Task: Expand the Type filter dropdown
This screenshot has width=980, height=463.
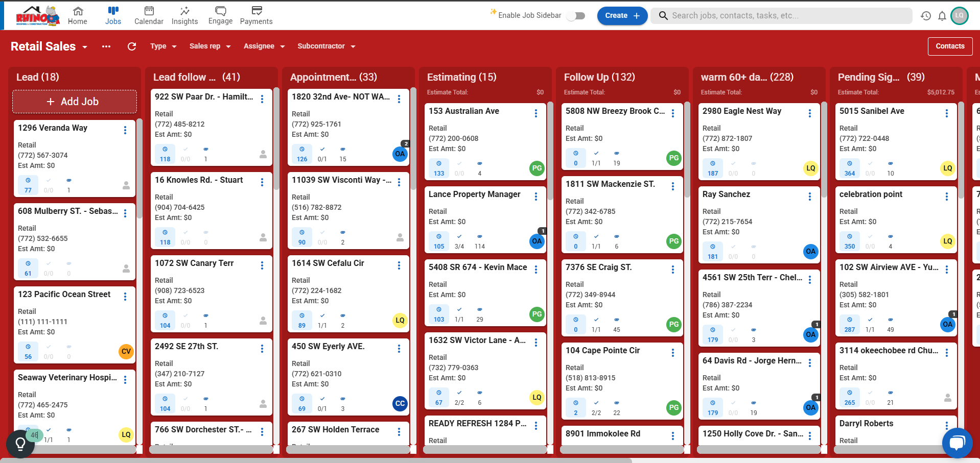Action: pyautogui.click(x=163, y=46)
